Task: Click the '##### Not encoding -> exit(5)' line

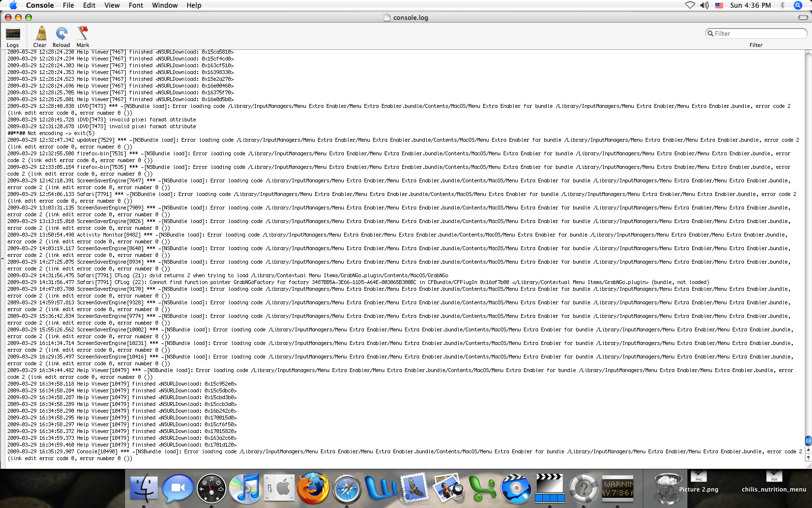Action: coord(51,133)
